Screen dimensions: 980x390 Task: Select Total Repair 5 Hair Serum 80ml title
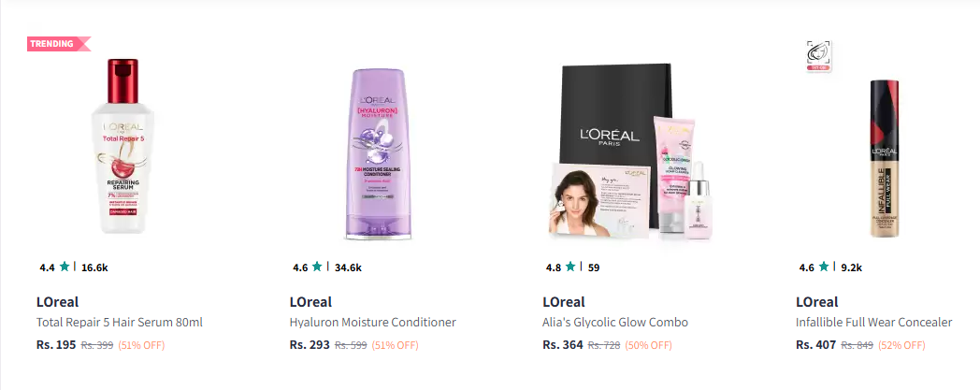pos(120,323)
